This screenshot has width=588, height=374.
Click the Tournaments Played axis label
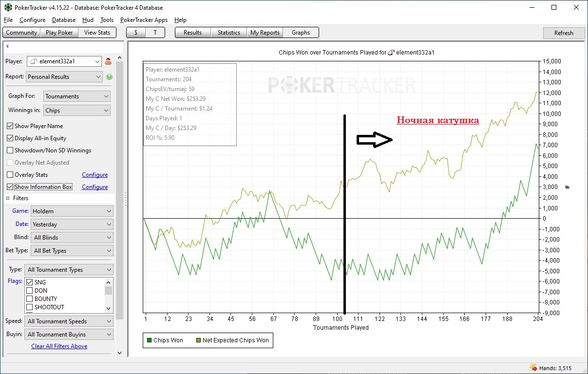[341, 328]
